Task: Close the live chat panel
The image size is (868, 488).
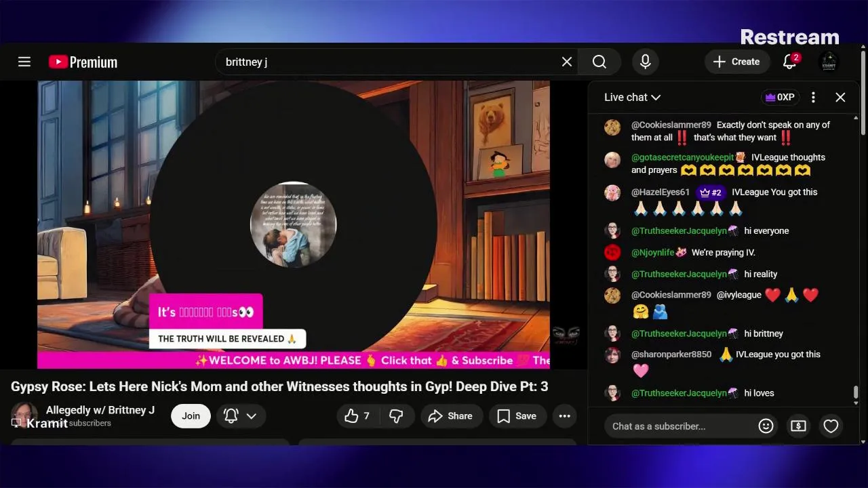Action: click(x=840, y=97)
